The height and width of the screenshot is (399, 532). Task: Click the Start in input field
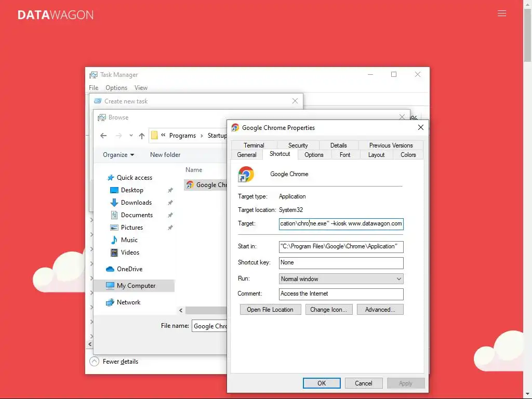coord(341,247)
